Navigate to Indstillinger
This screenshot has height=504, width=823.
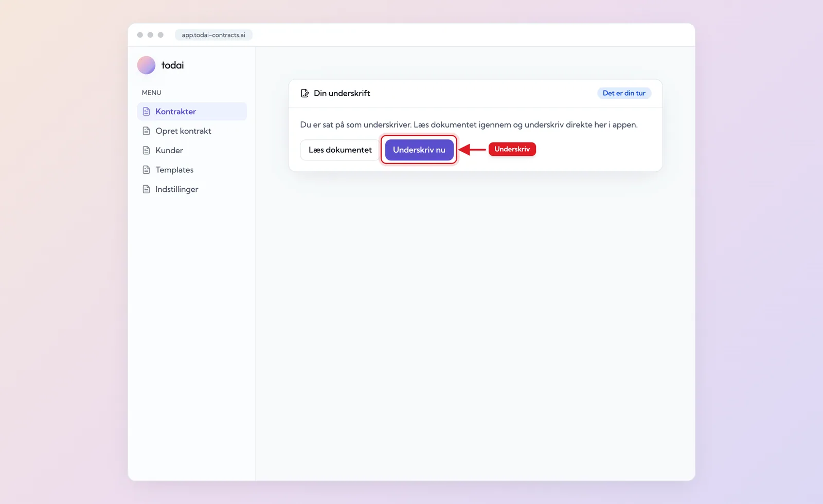point(192,189)
